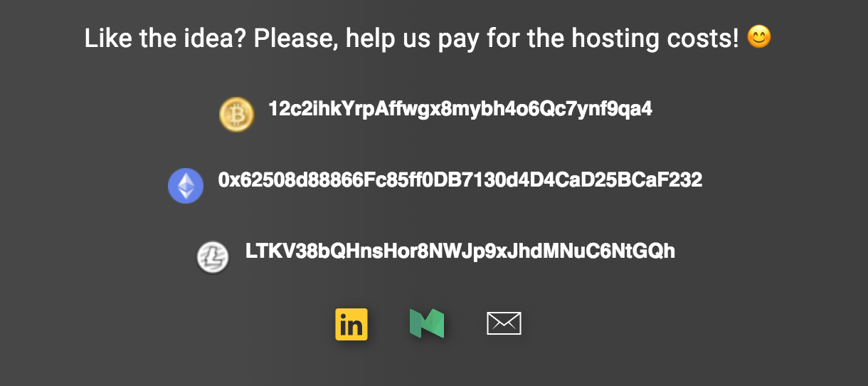The width and height of the screenshot is (868, 386).
Task: Click 'help us pay' in the heading
Action: (412, 38)
